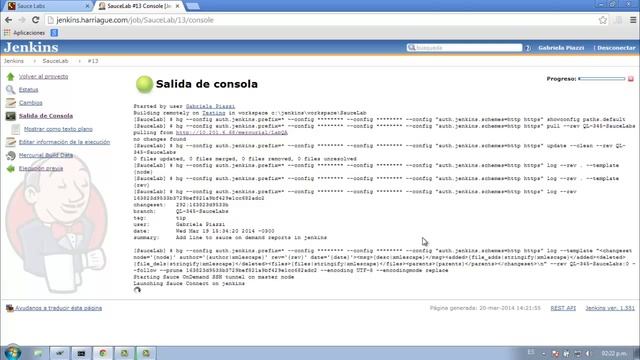
Task: Go to Ejecución previa
Action: (x=41, y=168)
